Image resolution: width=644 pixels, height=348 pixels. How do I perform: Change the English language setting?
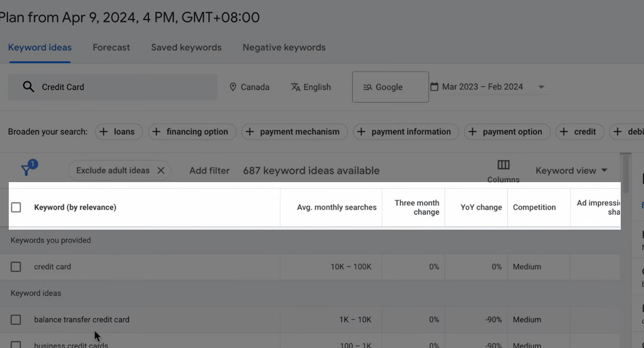pos(311,87)
